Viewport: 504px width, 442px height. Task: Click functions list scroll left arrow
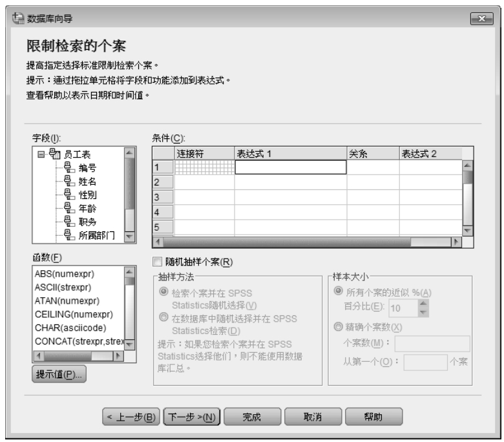coord(39,356)
